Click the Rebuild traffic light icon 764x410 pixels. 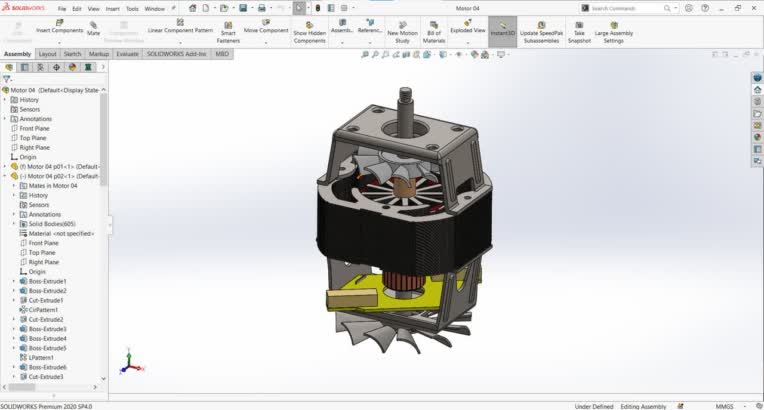(318, 8)
